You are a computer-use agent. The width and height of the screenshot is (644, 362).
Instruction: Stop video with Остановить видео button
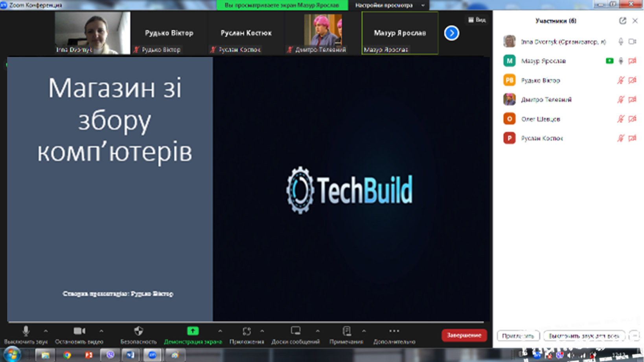79,335
